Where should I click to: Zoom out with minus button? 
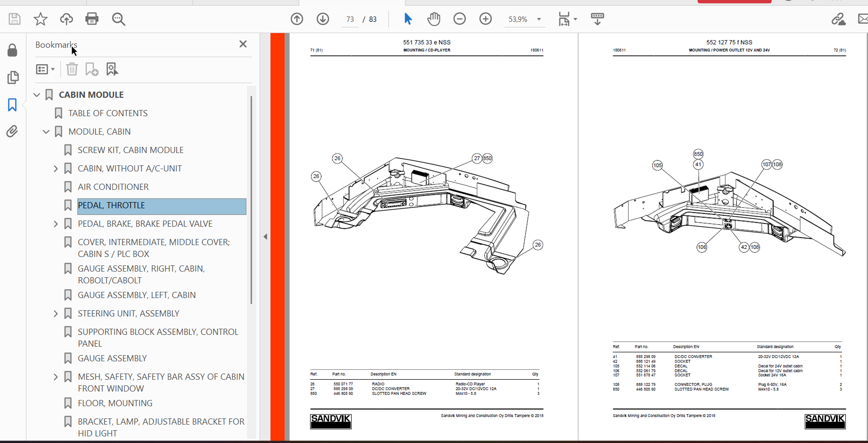click(x=459, y=19)
